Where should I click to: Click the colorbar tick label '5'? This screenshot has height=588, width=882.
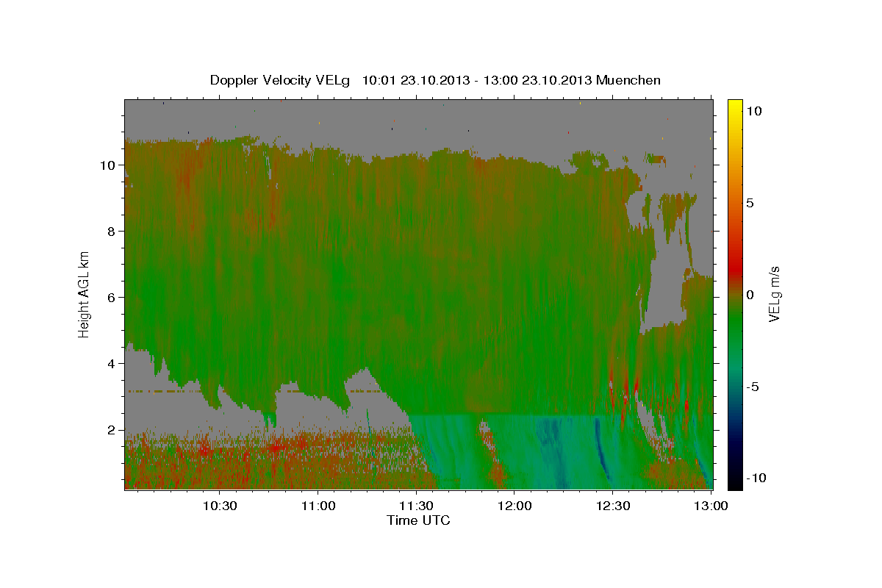(x=750, y=203)
